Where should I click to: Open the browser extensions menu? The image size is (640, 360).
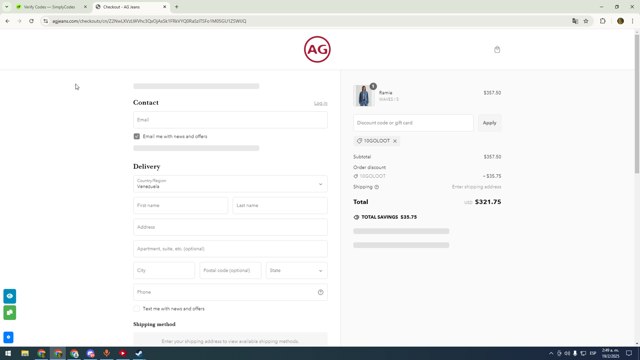(603, 21)
